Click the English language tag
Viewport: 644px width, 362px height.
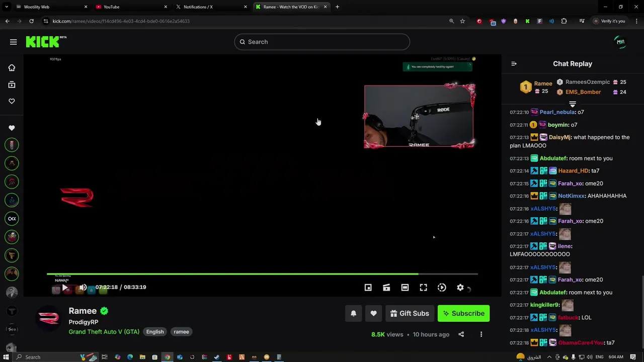pos(155,332)
